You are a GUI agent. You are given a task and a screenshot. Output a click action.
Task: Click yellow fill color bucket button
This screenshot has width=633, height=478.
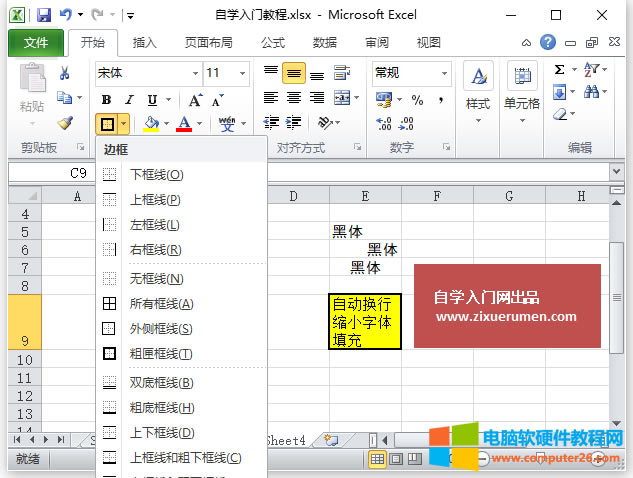point(151,124)
